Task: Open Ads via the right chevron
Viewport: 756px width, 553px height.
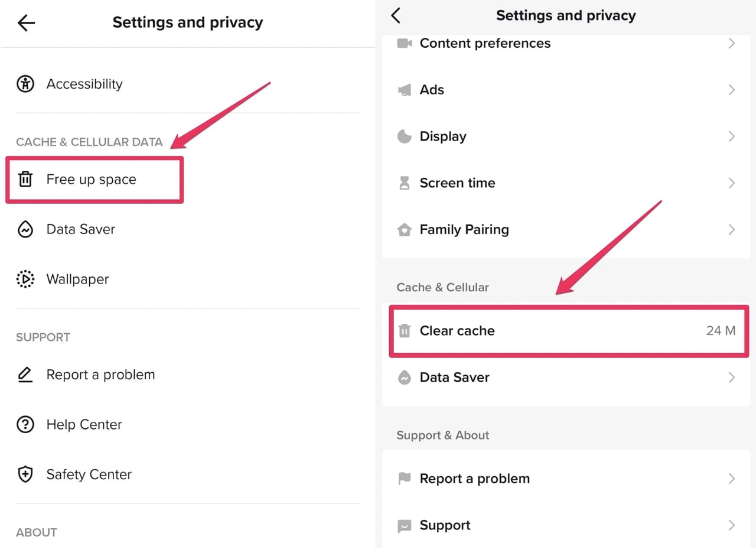Action: pyautogui.click(x=731, y=90)
